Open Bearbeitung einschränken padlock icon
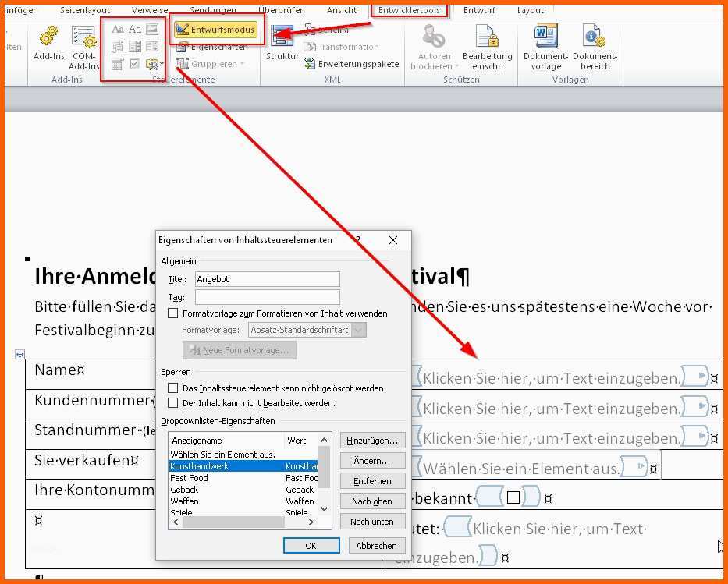Viewport: 728px width, 584px height. coord(487,37)
